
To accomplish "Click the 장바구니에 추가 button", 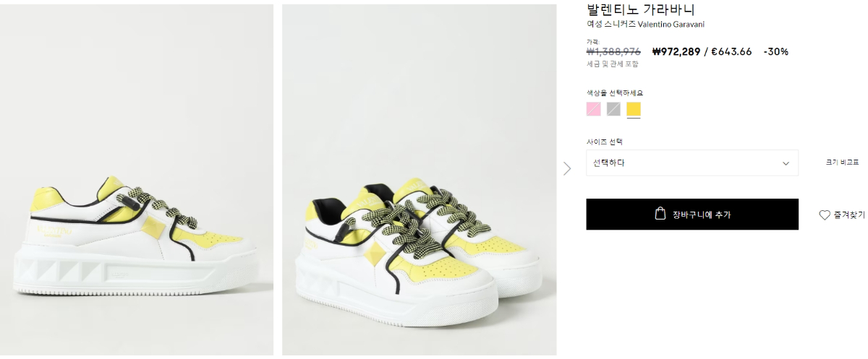I will 692,215.
